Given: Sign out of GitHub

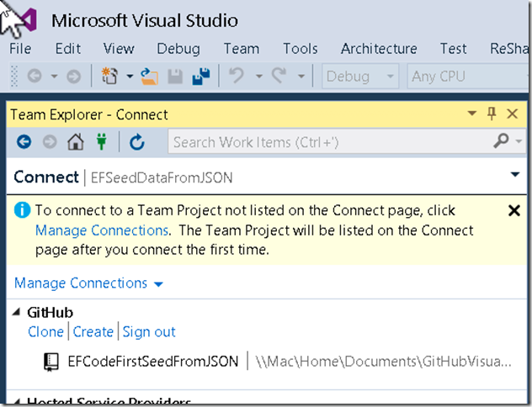Looking at the screenshot, I should 149,332.
